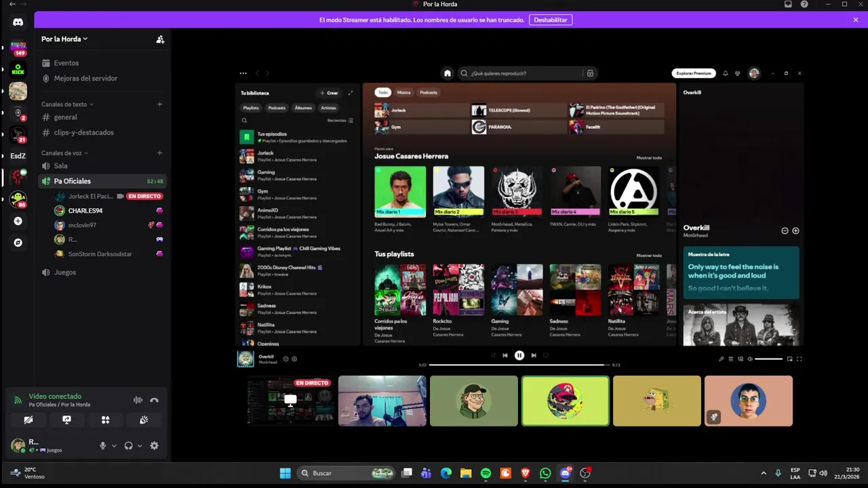Dismiss the streamer mode banner

856,20
